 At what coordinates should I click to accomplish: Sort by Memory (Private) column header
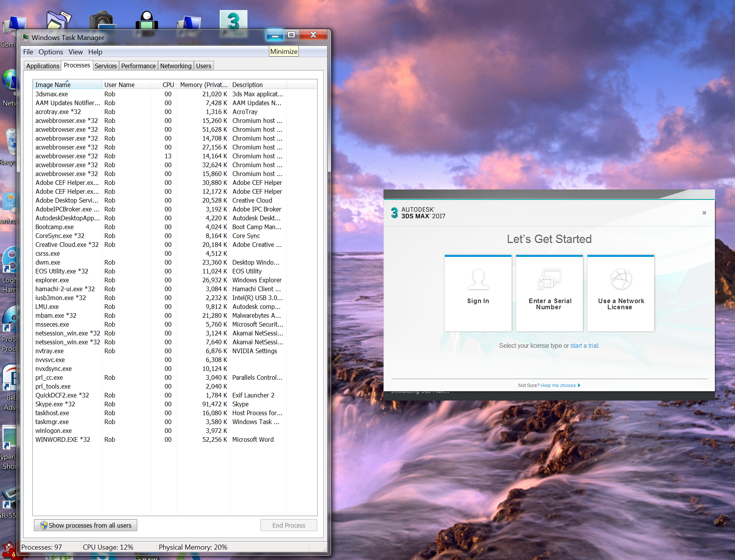(x=203, y=85)
